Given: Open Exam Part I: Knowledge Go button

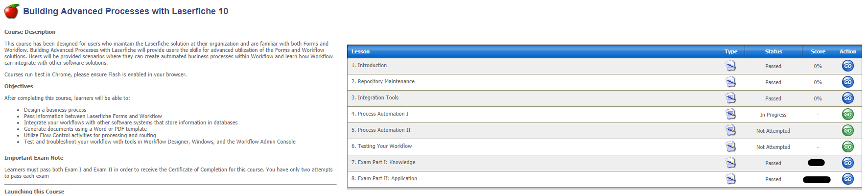Looking at the screenshot, I should [848, 163].
